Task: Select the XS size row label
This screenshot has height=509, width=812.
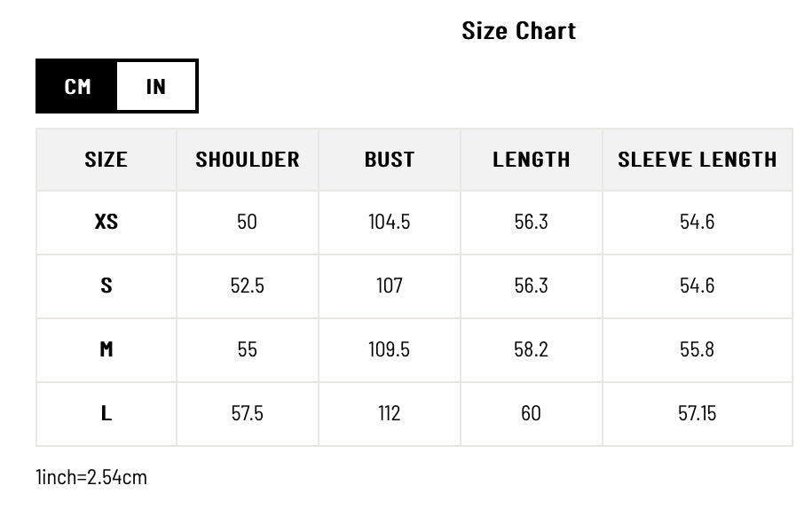Action: [106, 222]
